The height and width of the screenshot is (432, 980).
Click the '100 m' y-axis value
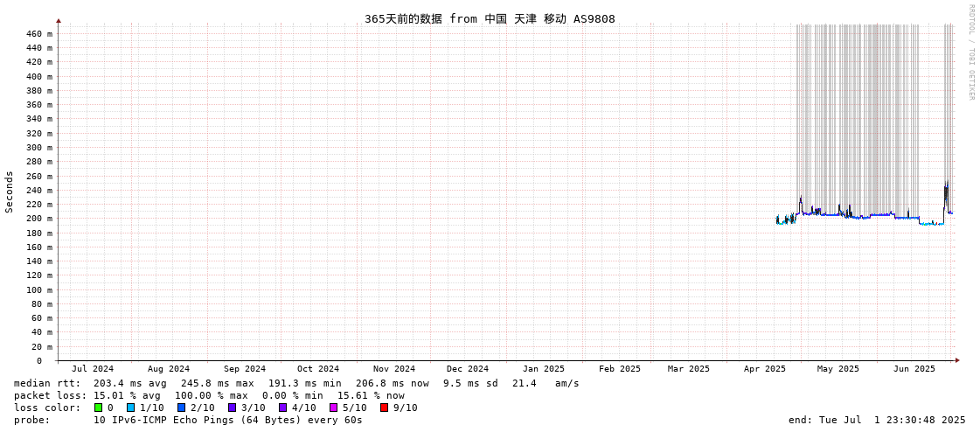coord(40,289)
